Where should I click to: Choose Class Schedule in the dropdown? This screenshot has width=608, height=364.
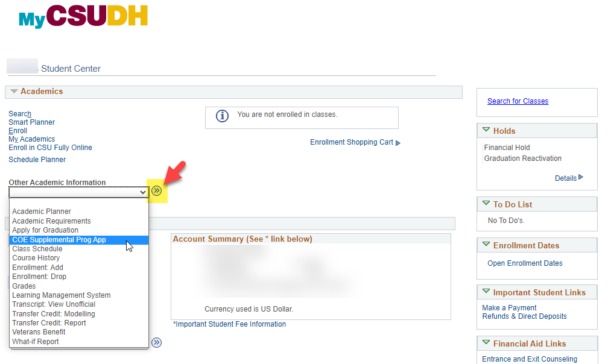78,249
